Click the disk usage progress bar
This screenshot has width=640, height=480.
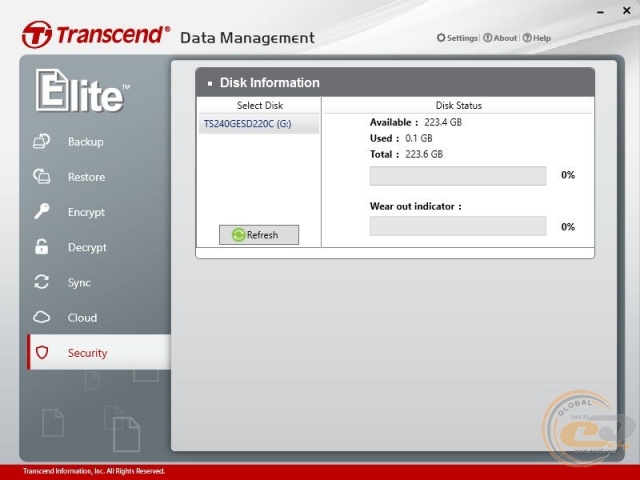(x=458, y=176)
